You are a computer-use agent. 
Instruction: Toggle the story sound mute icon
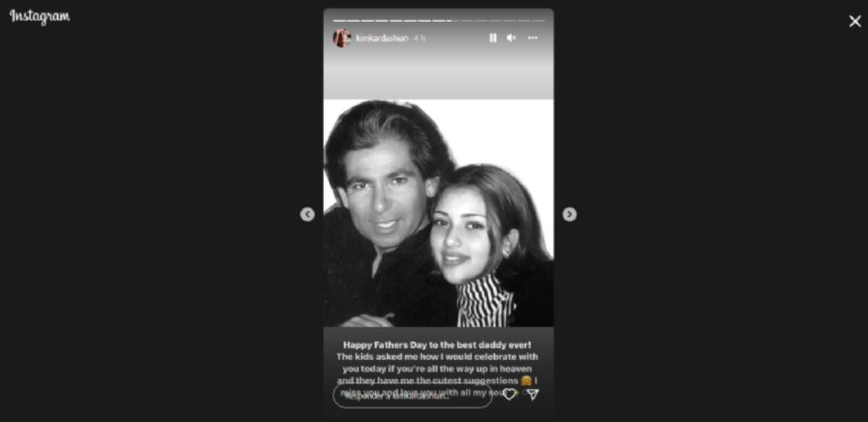pyautogui.click(x=511, y=38)
